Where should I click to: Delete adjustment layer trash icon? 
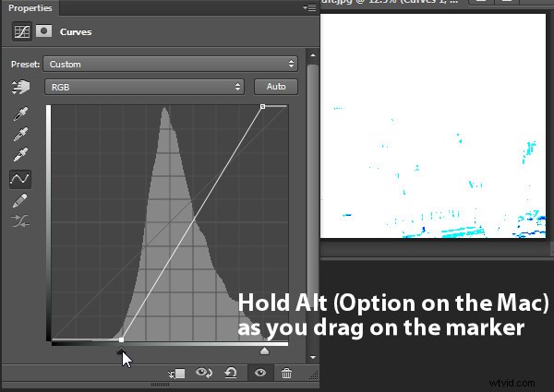pos(286,373)
